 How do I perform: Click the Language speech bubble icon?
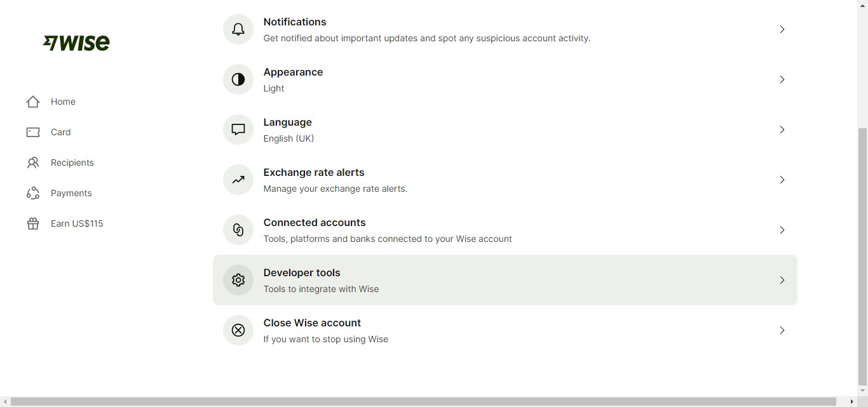coord(238,130)
